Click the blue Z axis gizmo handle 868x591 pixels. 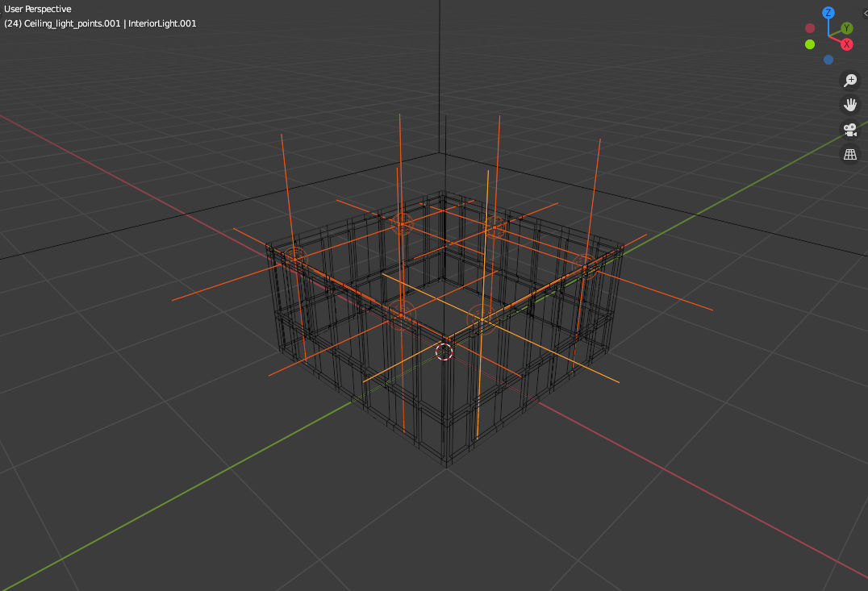tap(828, 13)
